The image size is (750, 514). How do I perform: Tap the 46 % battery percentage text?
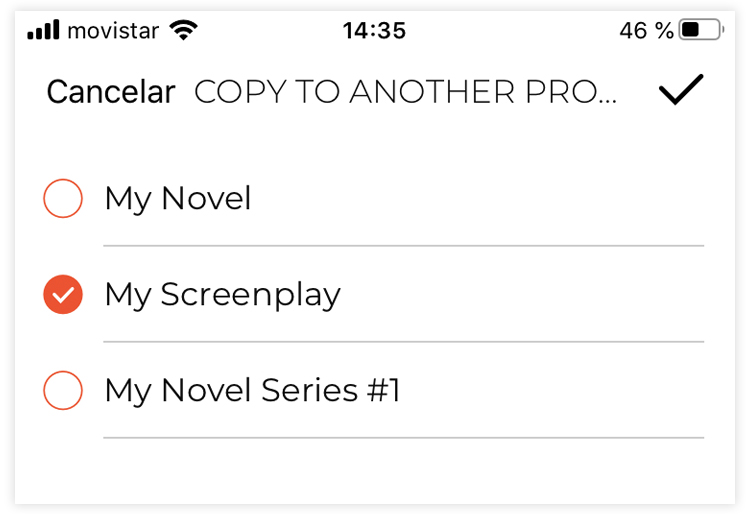(x=646, y=31)
